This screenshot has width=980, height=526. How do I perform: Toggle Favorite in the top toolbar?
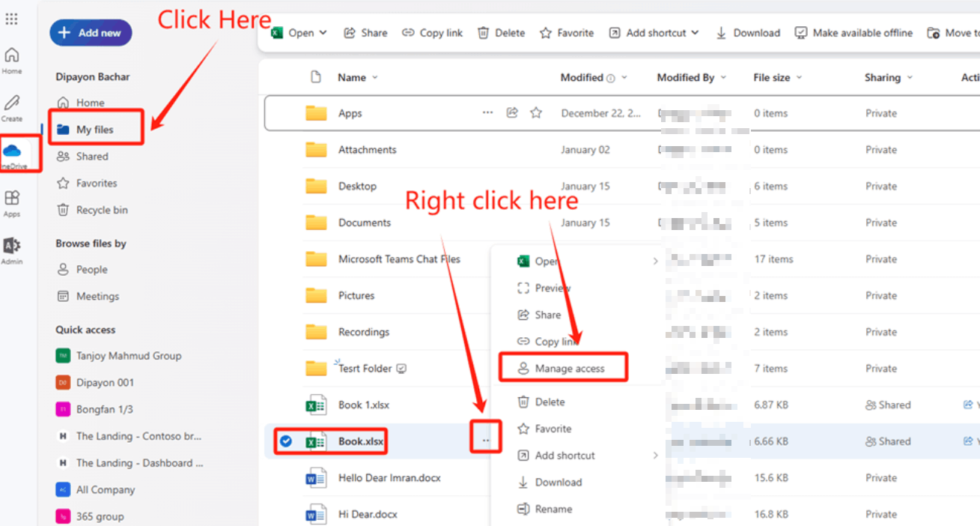(x=566, y=32)
